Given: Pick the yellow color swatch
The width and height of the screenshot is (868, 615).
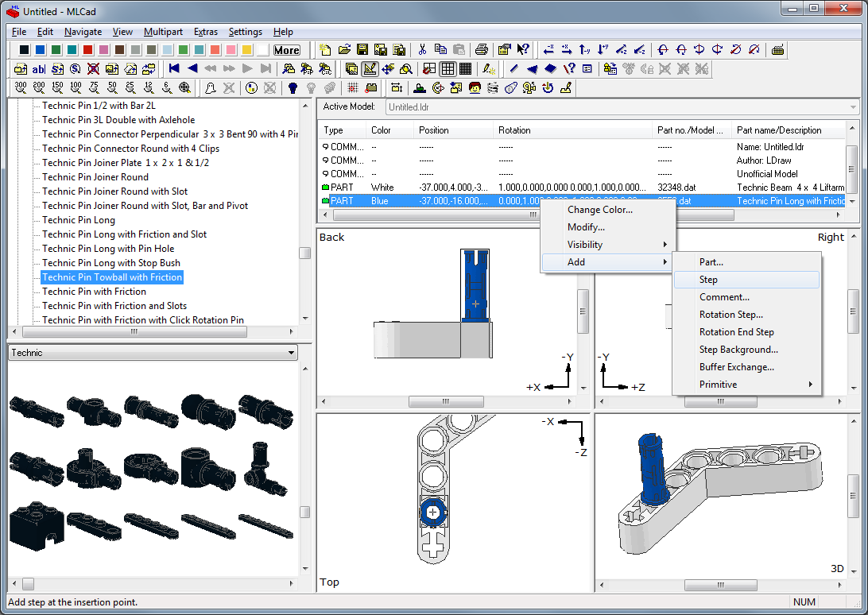Looking at the screenshot, I should point(247,50).
